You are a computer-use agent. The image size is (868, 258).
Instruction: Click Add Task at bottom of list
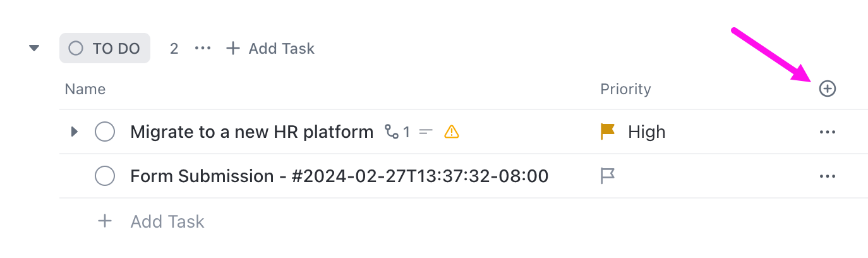(151, 221)
